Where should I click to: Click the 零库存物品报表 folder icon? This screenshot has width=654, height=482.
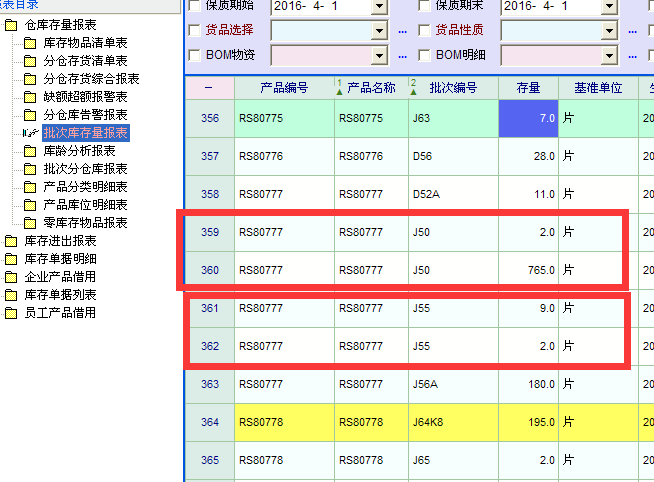click(30, 223)
